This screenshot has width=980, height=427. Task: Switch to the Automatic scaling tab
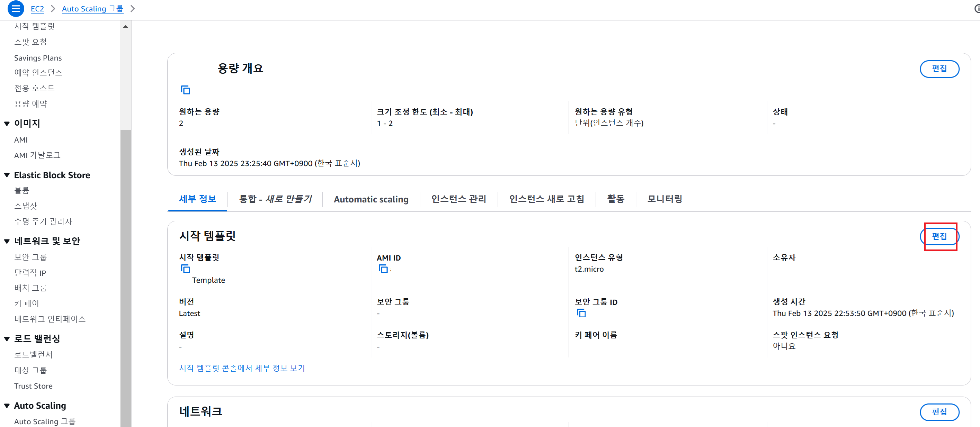pyautogui.click(x=371, y=199)
